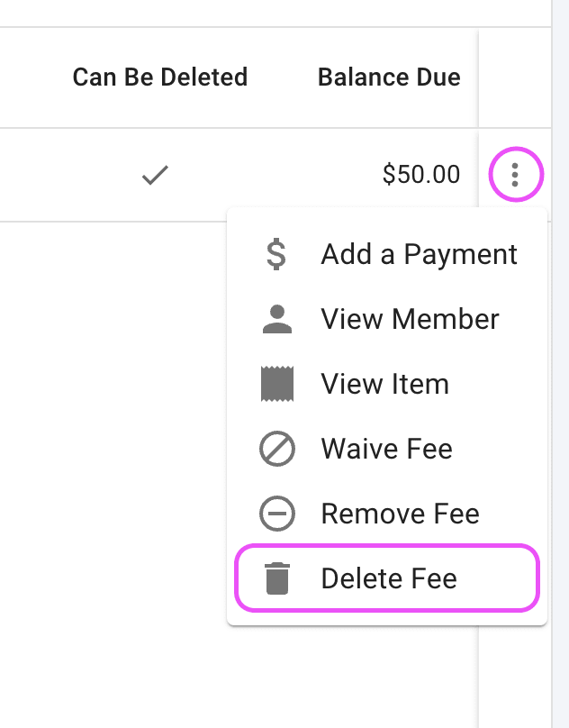Open the three-dot row actions menu
This screenshot has height=728, width=569.
(x=515, y=175)
